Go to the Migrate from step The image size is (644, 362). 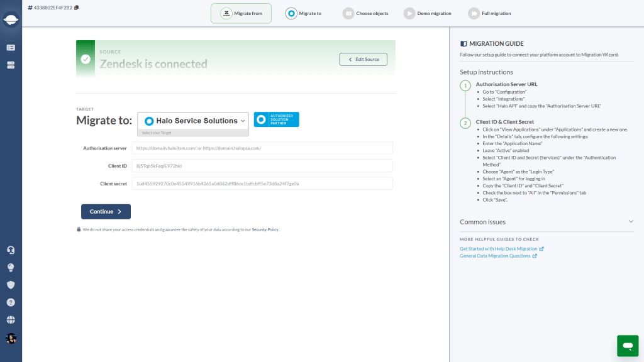tap(241, 14)
